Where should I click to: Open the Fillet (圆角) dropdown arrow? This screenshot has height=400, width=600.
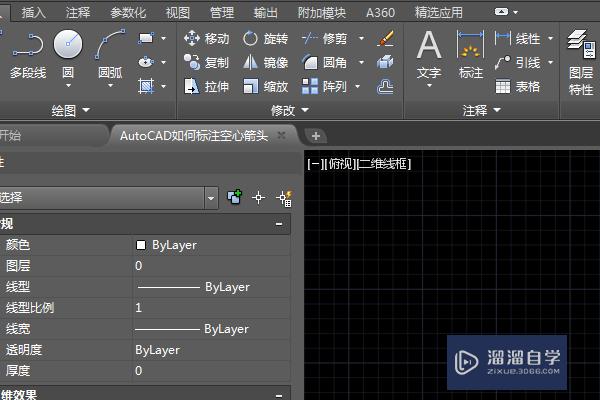361,62
